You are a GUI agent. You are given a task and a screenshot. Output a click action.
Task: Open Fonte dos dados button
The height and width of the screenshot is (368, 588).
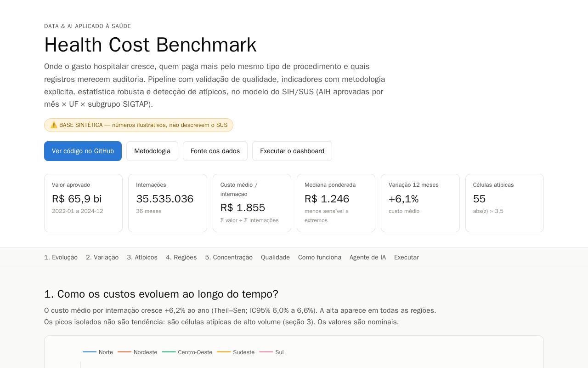tap(215, 151)
